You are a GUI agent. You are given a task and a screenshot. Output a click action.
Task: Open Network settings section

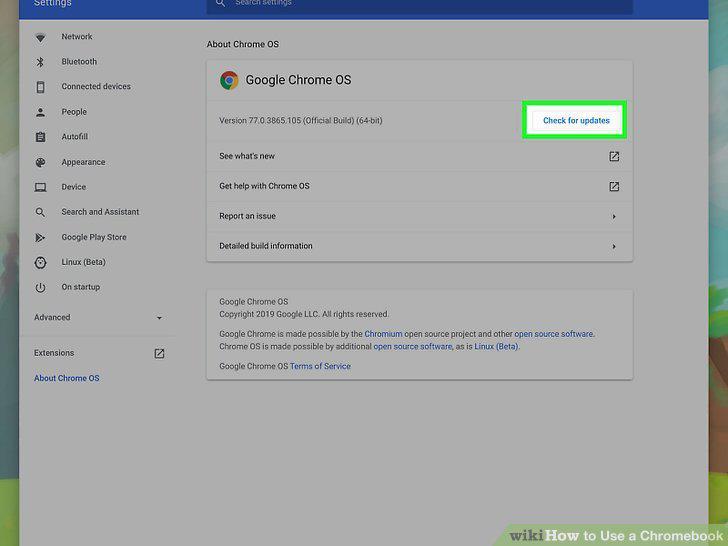[77, 37]
